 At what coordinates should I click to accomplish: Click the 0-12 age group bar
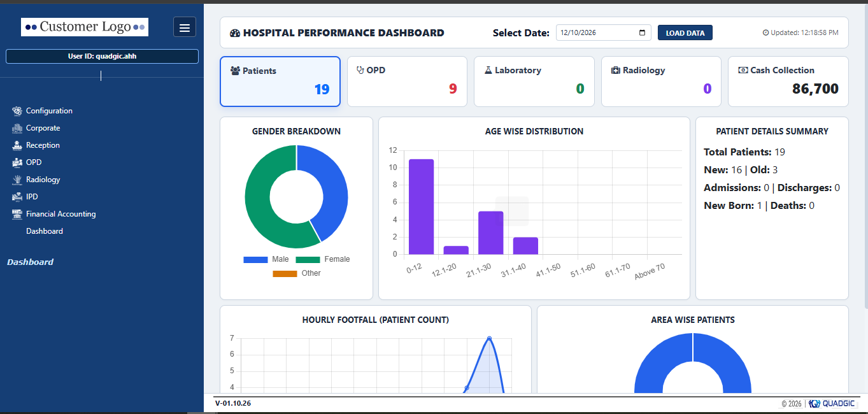pos(421,206)
